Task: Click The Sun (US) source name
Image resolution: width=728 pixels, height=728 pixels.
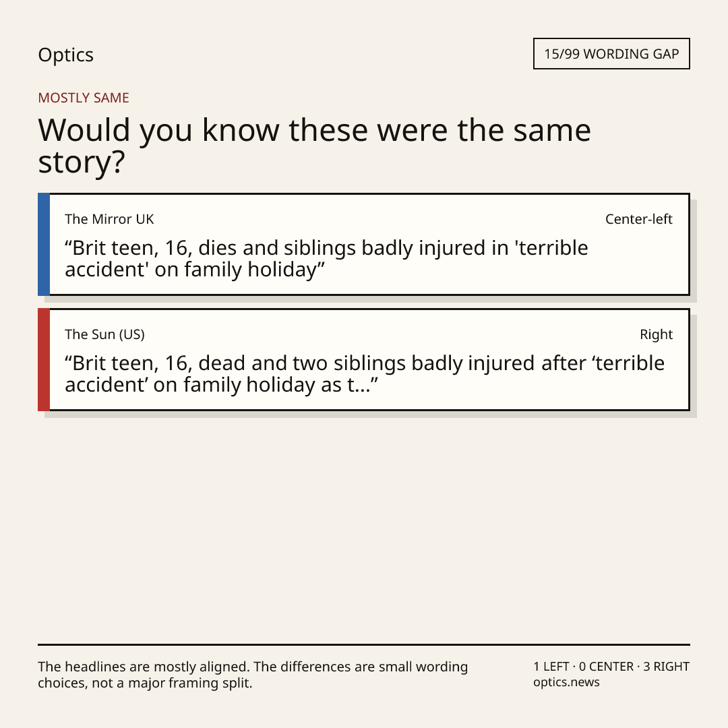Action: pyautogui.click(x=105, y=334)
